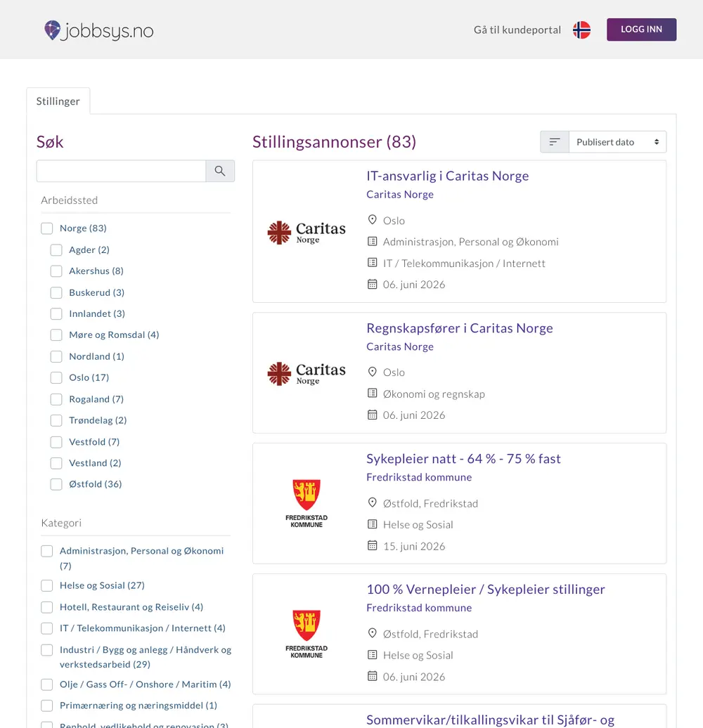Check the Rogaland (7) checkbox
This screenshot has width=703, height=728.
[x=56, y=399]
